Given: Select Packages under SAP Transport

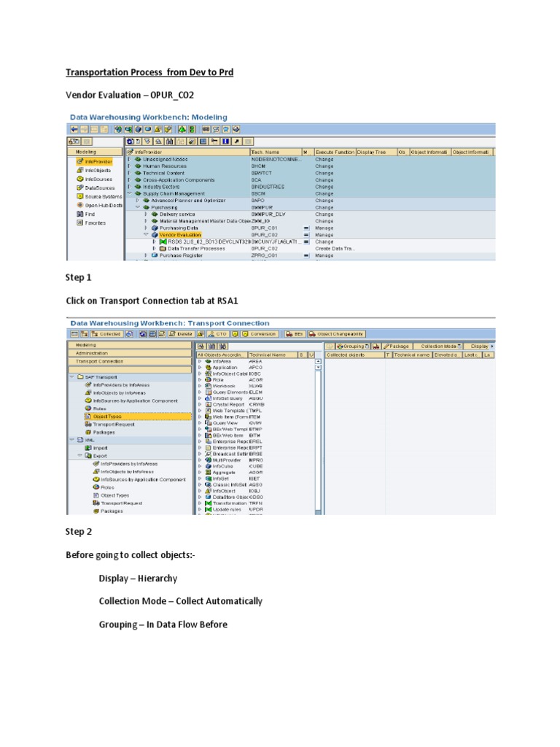Looking at the screenshot, I should pyautogui.click(x=100, y=433).
